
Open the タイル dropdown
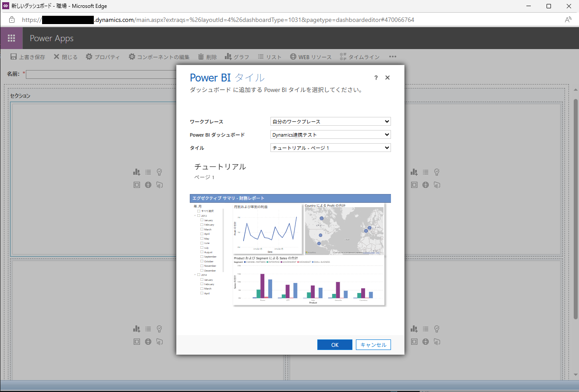point(330,148)
